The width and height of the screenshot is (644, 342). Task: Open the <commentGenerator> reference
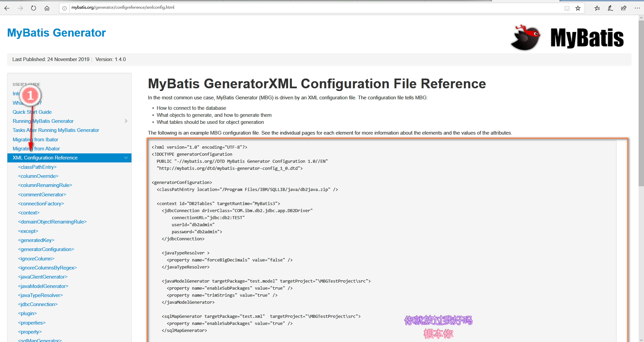point(42,195)
